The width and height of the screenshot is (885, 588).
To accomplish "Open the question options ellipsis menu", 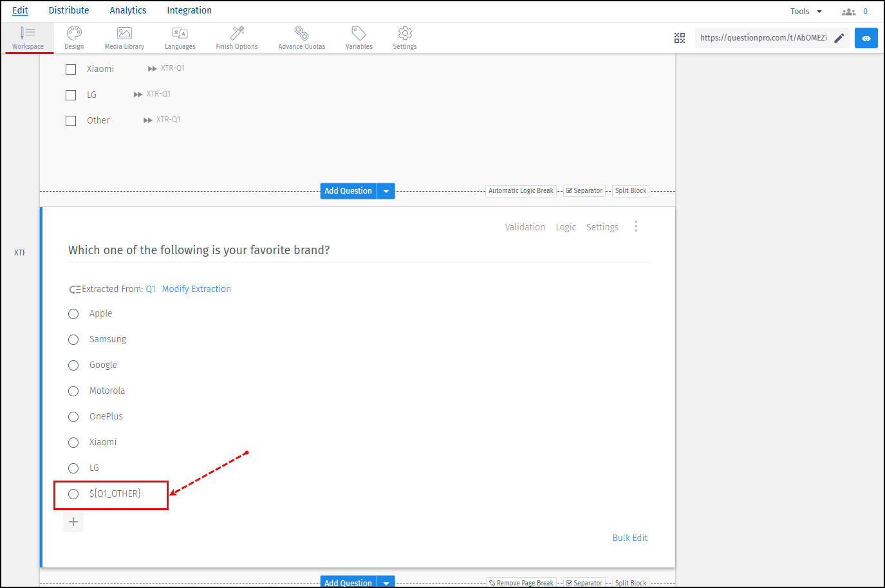I will 636,226.
